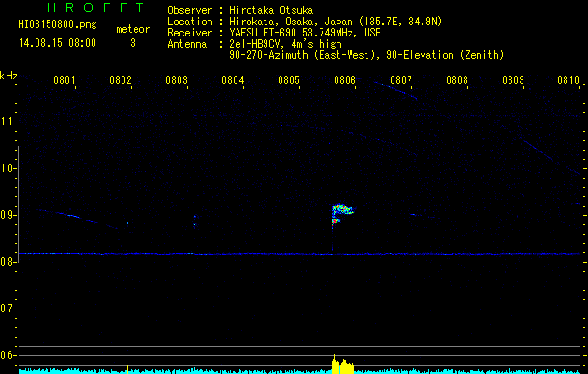Click the 0802 time marker
Image resolution: width=588 pixels, height=374 pixels.
(121, 80)
